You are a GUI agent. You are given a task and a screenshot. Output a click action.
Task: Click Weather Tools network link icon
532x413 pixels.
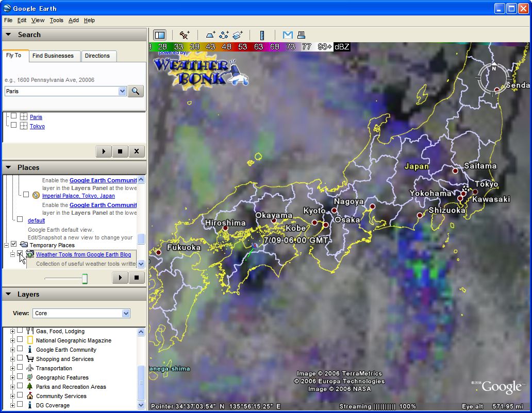pos(30,254)
